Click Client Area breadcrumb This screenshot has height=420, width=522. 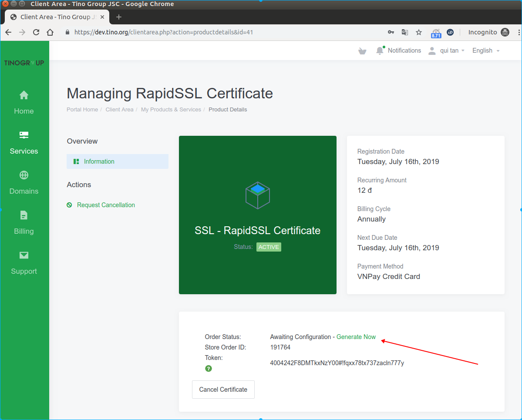coord(119,110)
